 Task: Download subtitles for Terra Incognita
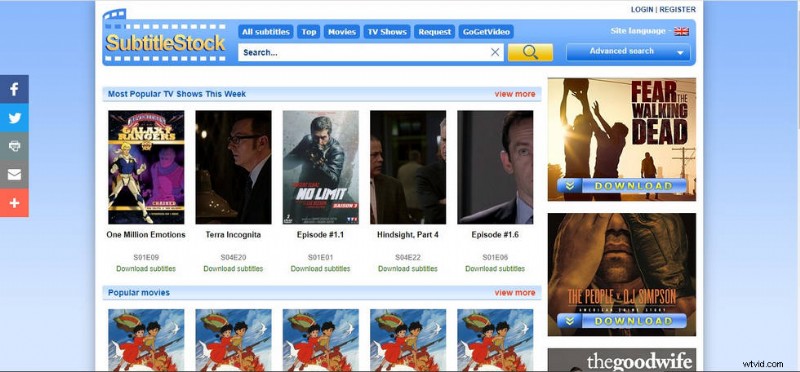[x=233, y=268]
